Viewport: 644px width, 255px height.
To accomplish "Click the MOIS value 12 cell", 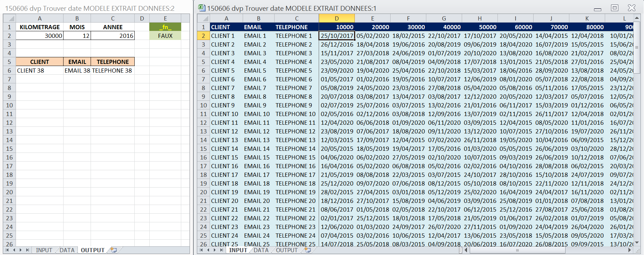I will (77, 36).
